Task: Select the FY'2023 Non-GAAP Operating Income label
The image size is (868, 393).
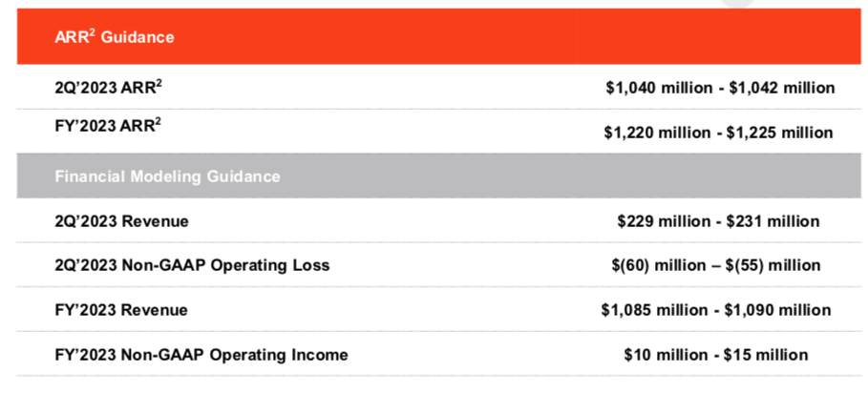Action: [201, 355]
